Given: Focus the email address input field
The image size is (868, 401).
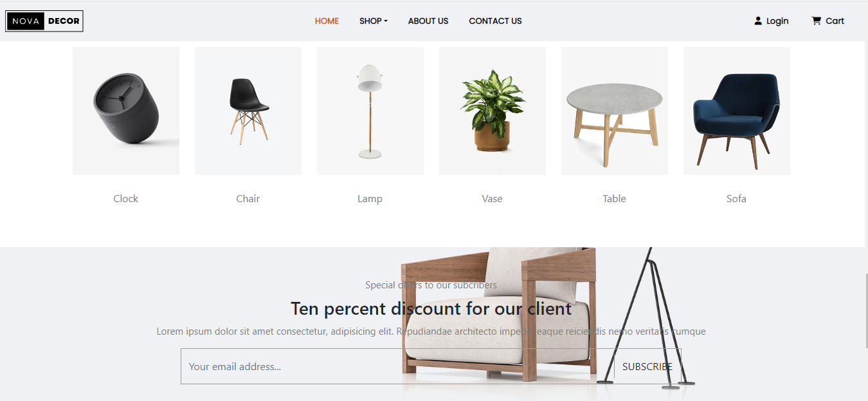Looking at the screenshot, I should pos(397,366).
